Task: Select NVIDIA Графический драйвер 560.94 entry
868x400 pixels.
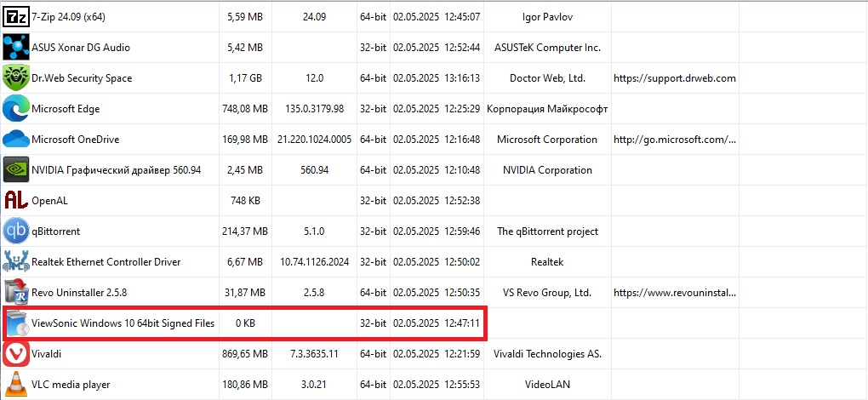Action: (117, 170)
